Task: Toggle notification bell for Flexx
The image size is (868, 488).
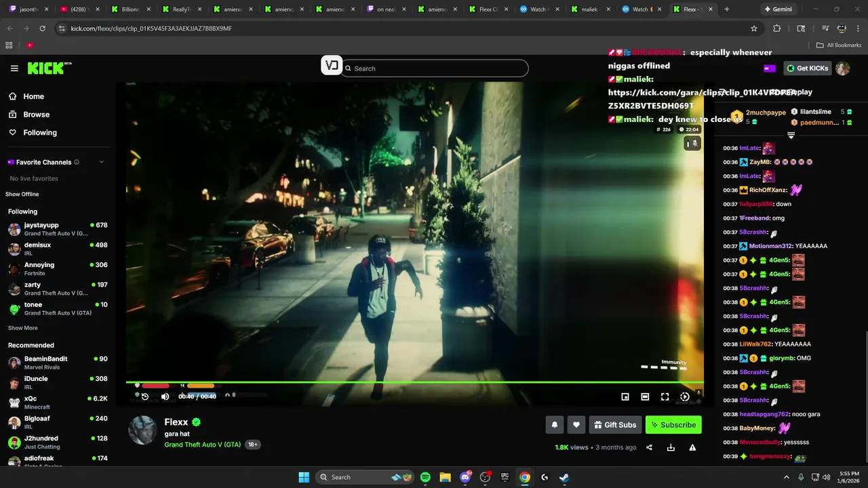Action: [x=554, y=425]
